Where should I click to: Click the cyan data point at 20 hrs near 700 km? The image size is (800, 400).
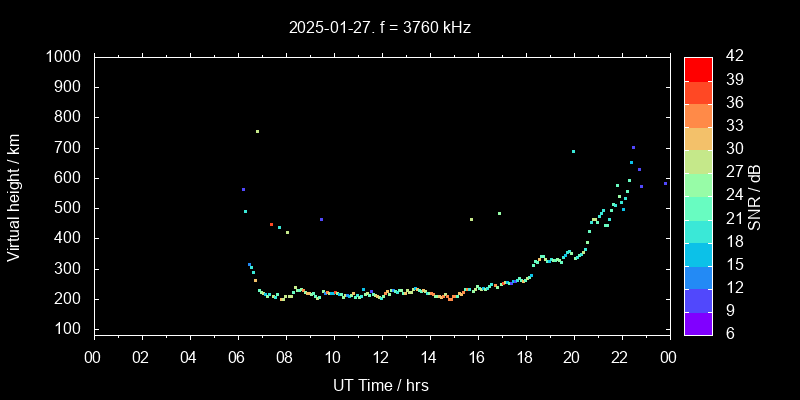click(x=573, y=151)
